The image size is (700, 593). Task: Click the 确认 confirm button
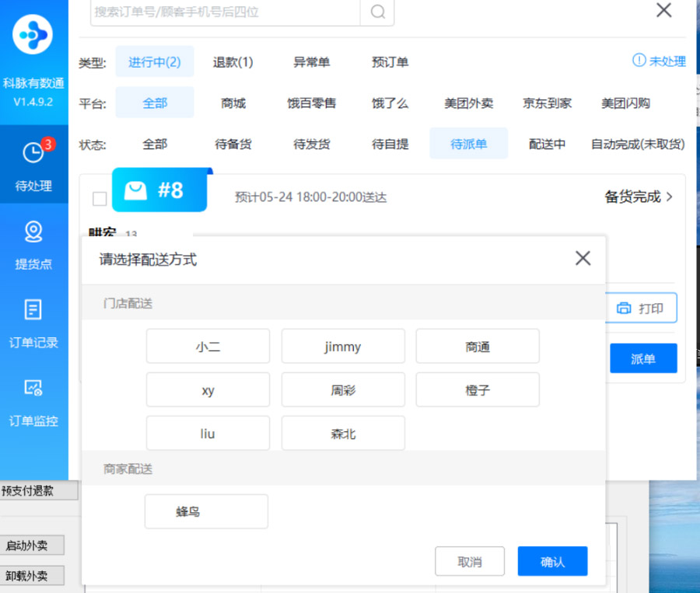(x=553, y=561)
